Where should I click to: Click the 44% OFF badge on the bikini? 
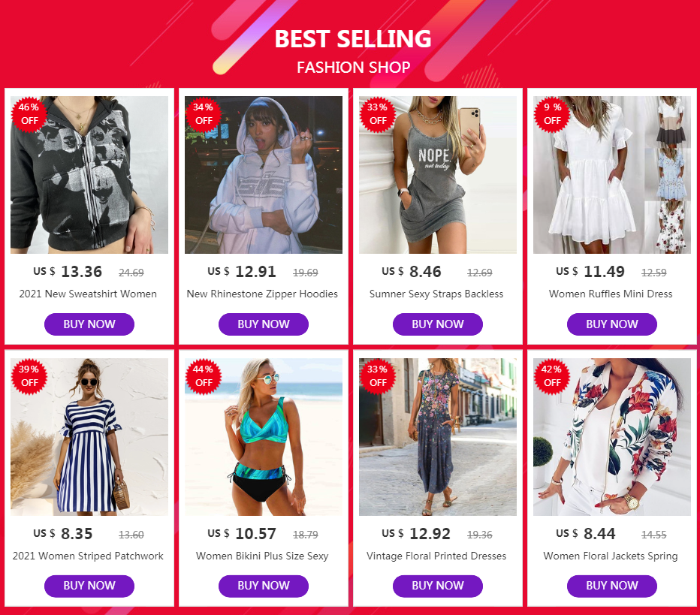click(203, 376)
